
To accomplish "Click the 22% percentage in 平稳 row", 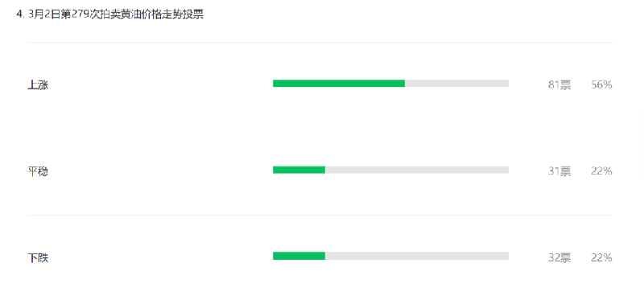I will [x=601, y=171].
